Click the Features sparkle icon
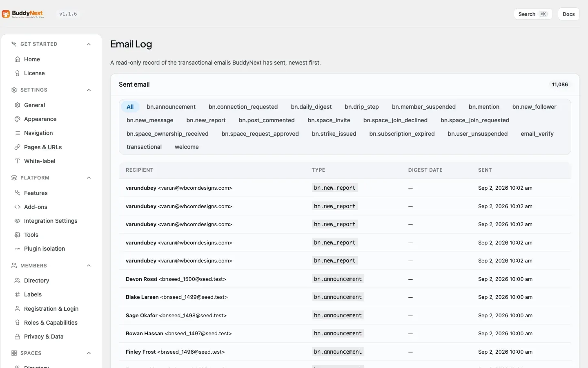Screen dimensions: 588x368 (x=17, y=193)
